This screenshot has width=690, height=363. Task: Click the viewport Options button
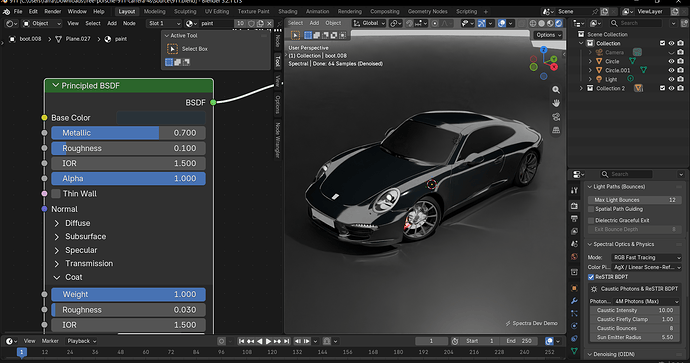click(x=548, y=35)
